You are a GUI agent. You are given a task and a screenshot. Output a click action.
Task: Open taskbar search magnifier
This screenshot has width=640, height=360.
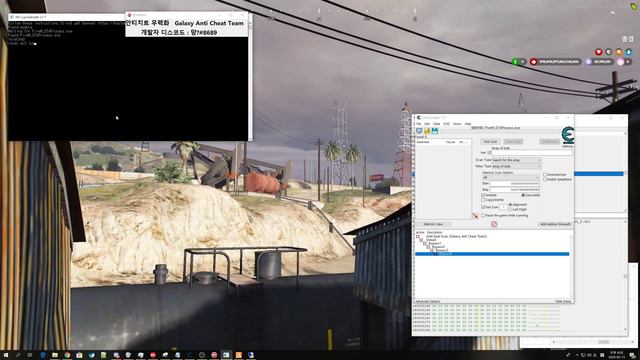coord(18,355)
